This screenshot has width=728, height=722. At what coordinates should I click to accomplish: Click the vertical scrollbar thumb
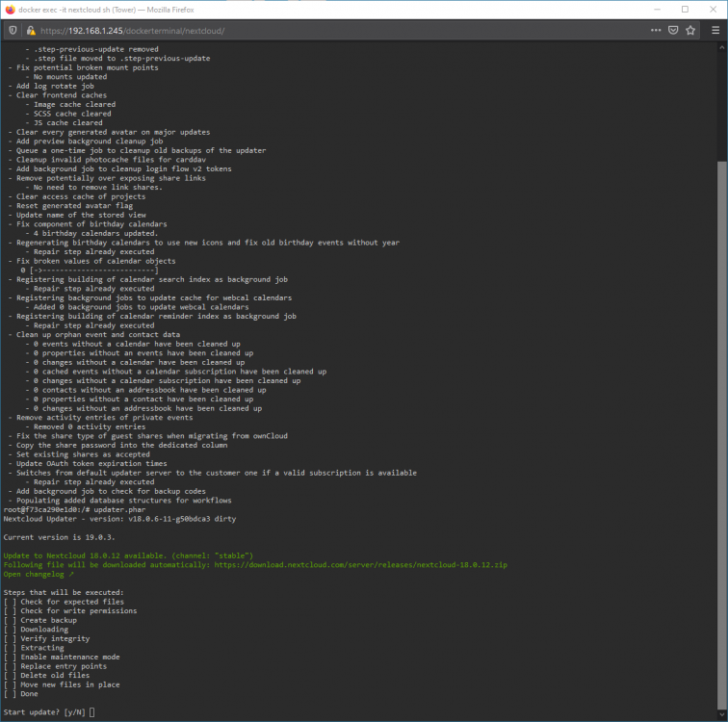pos(722,434)
